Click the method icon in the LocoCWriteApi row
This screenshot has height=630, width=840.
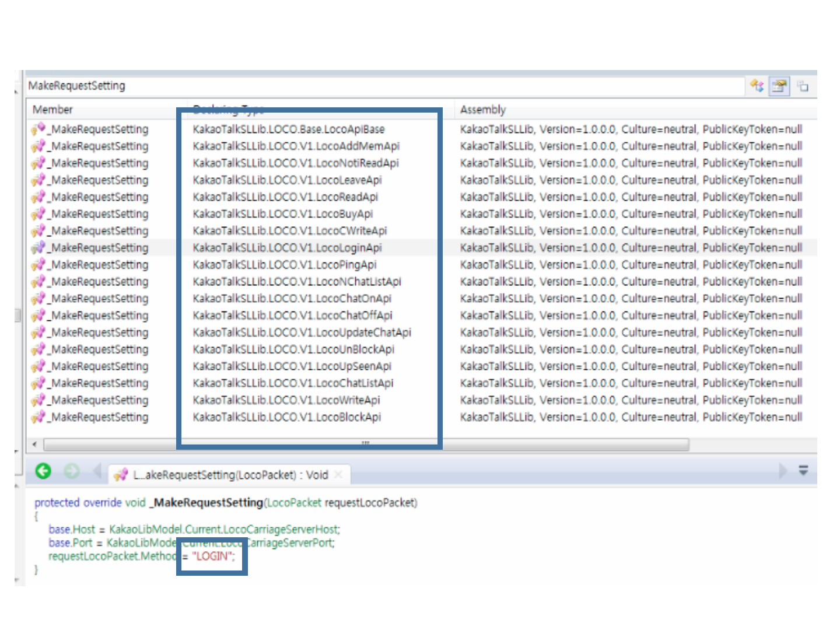tap(38, 230)
